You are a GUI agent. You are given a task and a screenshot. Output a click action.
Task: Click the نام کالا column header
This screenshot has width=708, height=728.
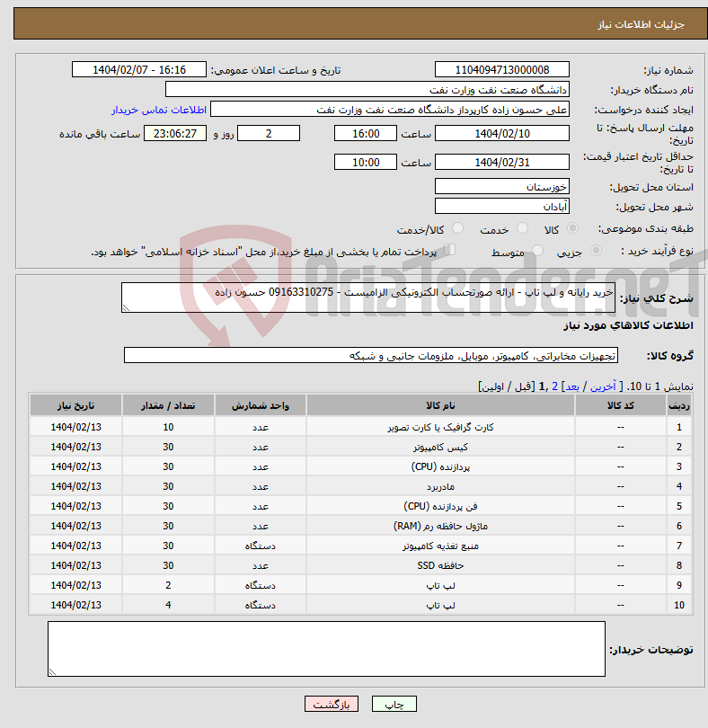click(x=440, y=405)
